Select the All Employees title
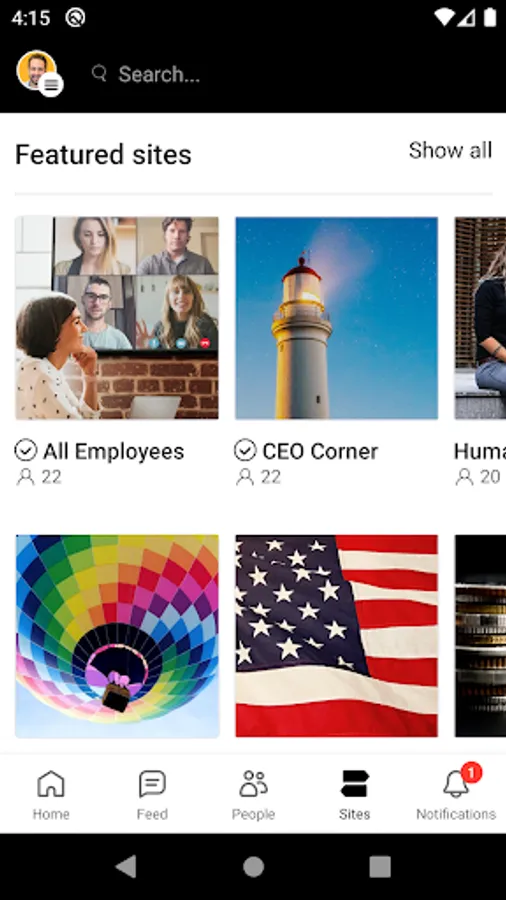This screenshot has height=900, width=506. coord(114,452)
